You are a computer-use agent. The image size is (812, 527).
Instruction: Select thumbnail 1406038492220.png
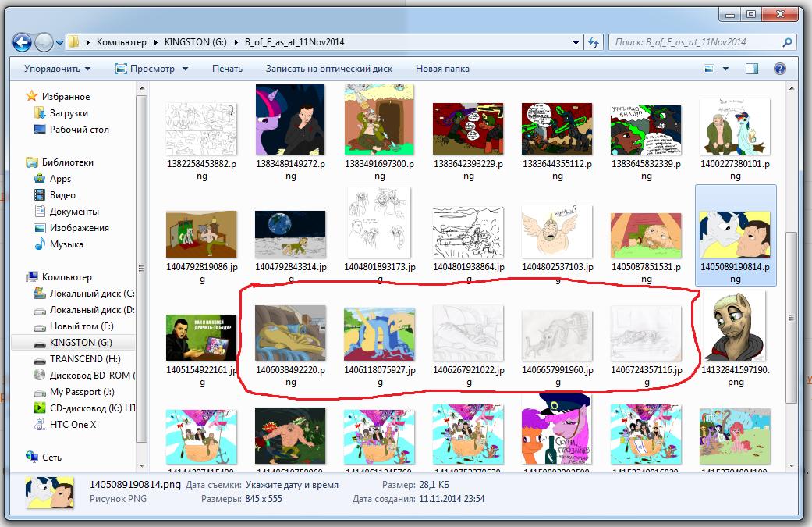pyautogui.click(x=290, y=333)
